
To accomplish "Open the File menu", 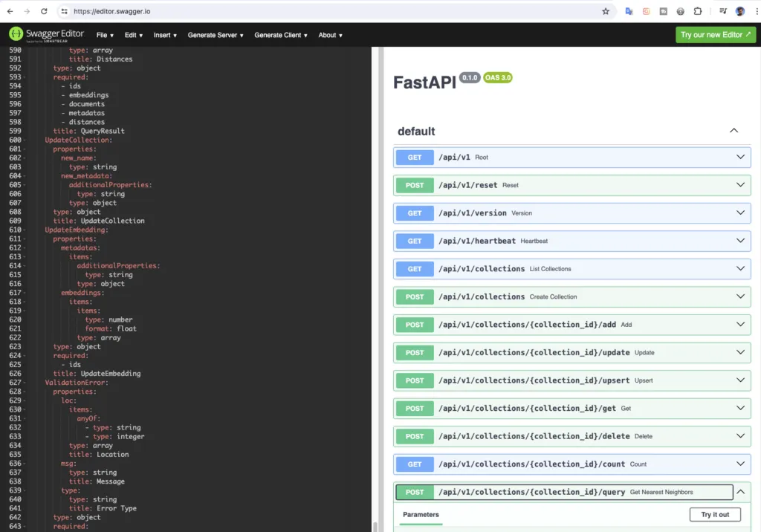I will 105,35.
